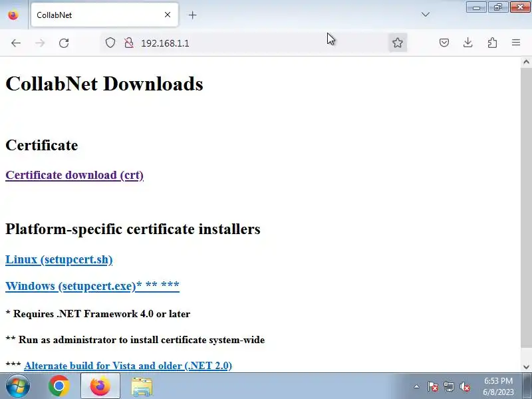This screenshot has height=399, width=532.
Task: Open the network status tray icon
Action: (449, 386)
